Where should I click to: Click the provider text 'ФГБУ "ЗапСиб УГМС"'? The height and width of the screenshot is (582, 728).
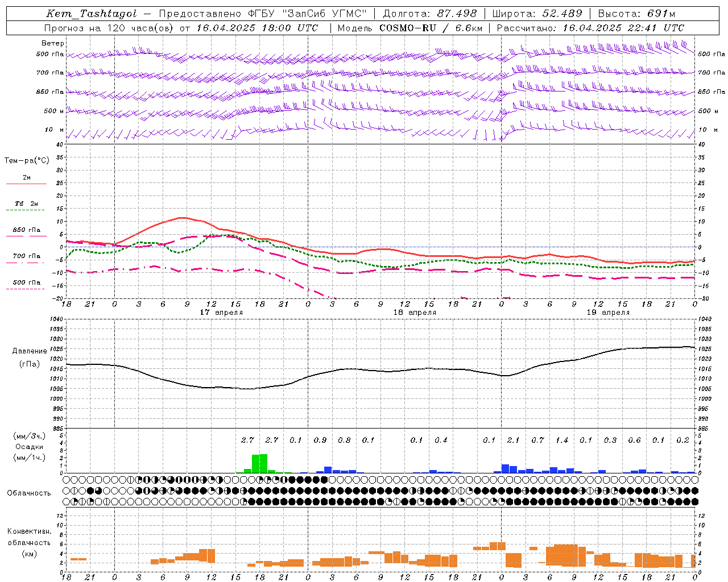[x=308, y=14]
